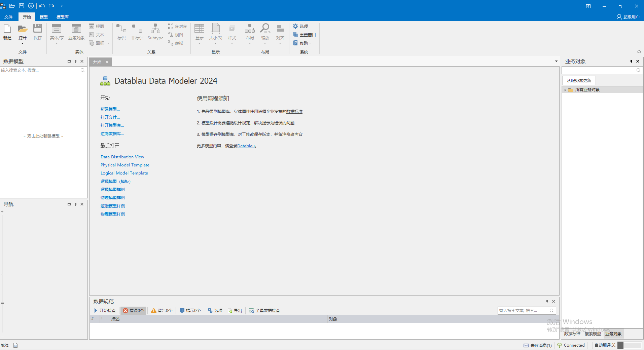Open the document tab list dropdown arrow

[x=556, y=62]
